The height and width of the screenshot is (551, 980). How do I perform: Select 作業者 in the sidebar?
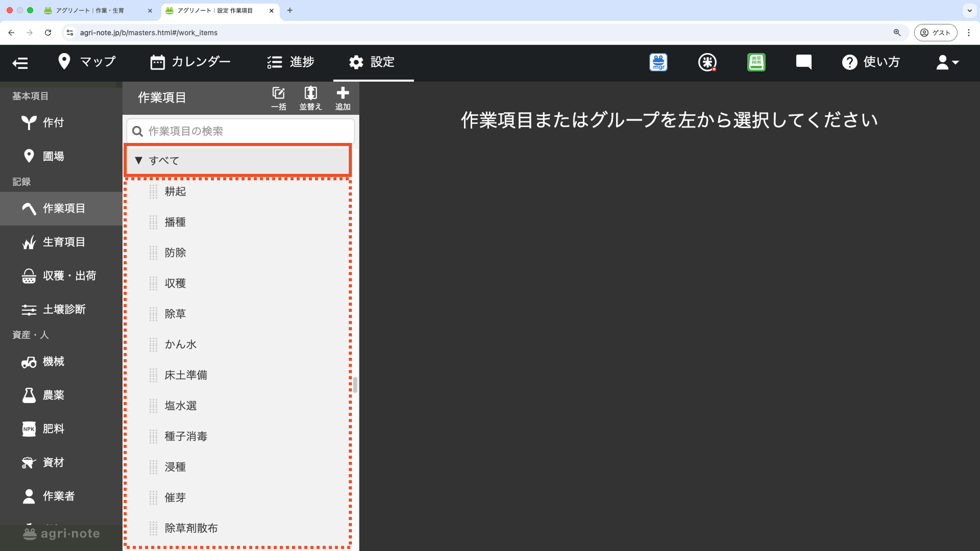coord(61,496)
